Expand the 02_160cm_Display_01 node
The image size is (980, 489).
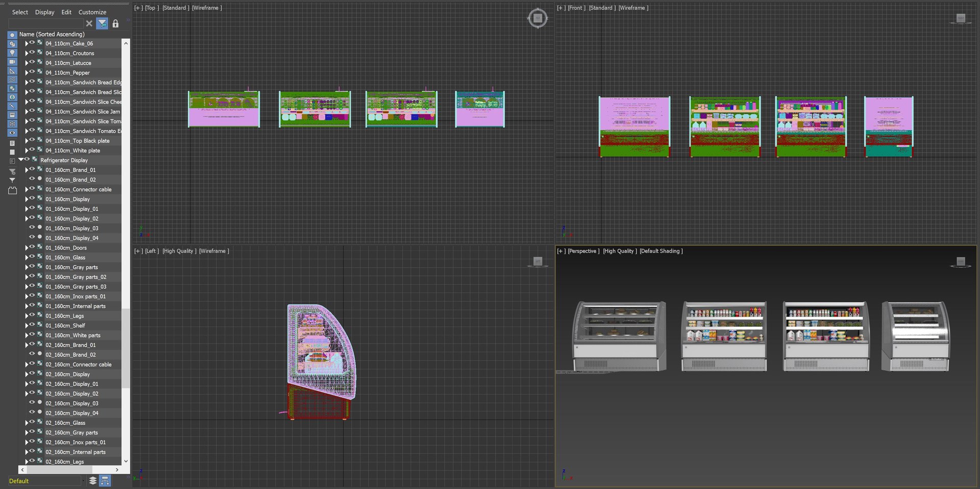27,384
